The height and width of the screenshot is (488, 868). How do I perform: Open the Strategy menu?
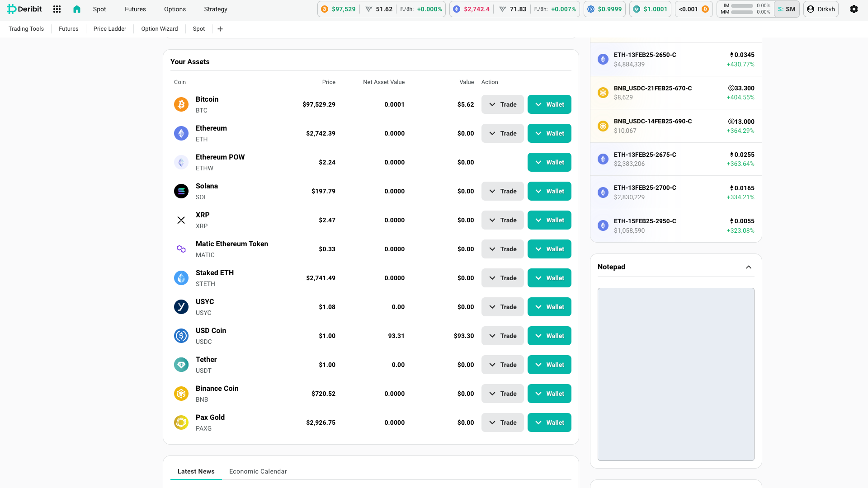point(216,9)
